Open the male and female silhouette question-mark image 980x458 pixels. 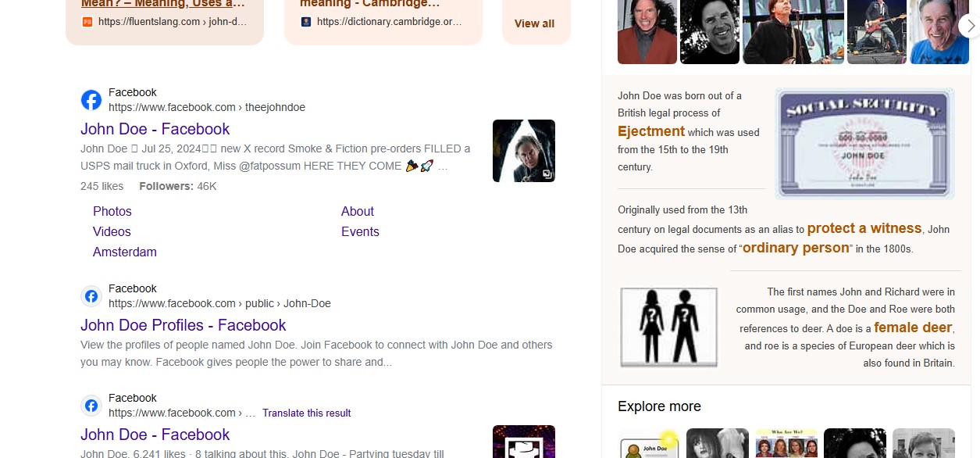[669, 327]
